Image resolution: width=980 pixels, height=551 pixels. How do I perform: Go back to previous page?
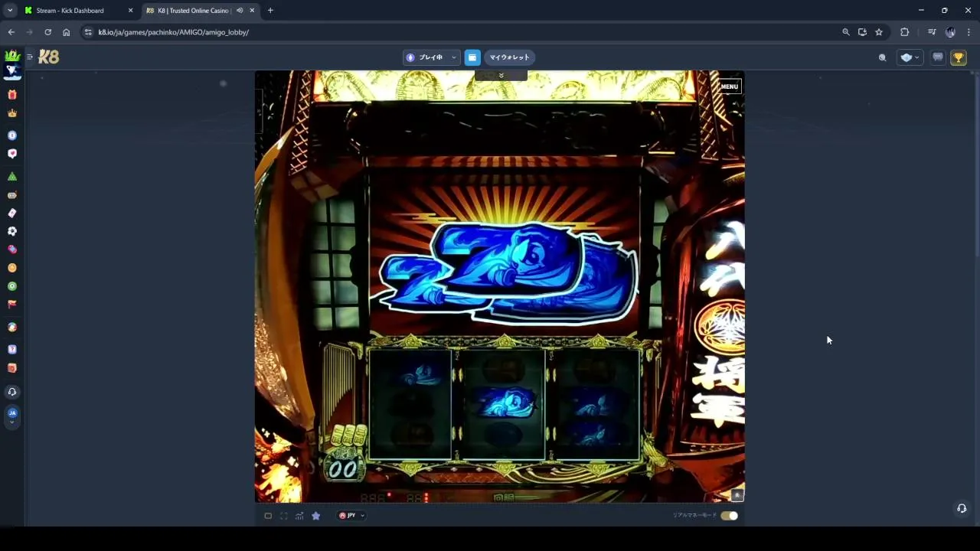[11, 32]
